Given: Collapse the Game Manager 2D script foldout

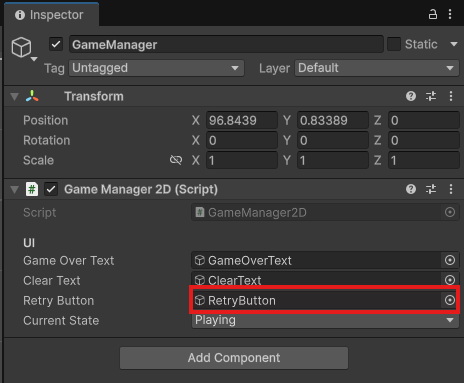Looking at the screenshot, I should (x=14, y=190).
